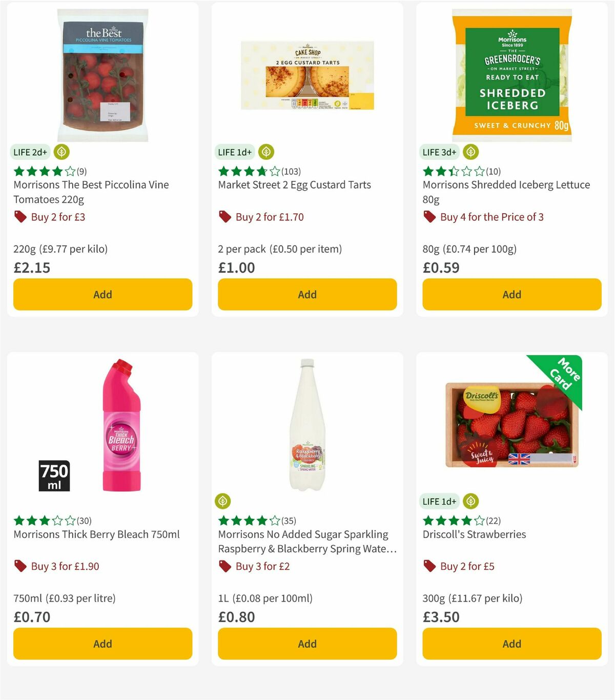Click the leaf icon on Shredded Iceberg Lettuce

pos(470,152)
